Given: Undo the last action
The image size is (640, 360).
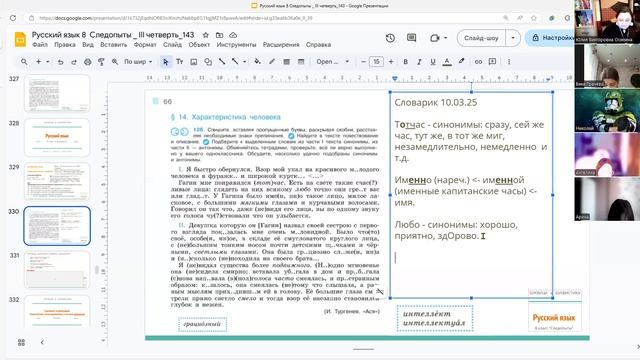Looking at the screenshot, I should tap(60, 62).
